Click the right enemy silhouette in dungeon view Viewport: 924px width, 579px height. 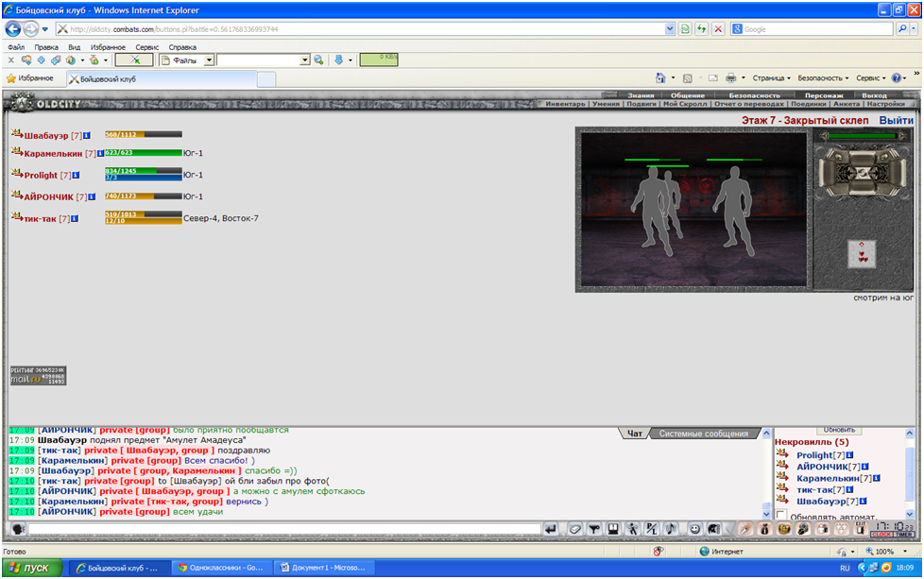[x=734, y=211]
